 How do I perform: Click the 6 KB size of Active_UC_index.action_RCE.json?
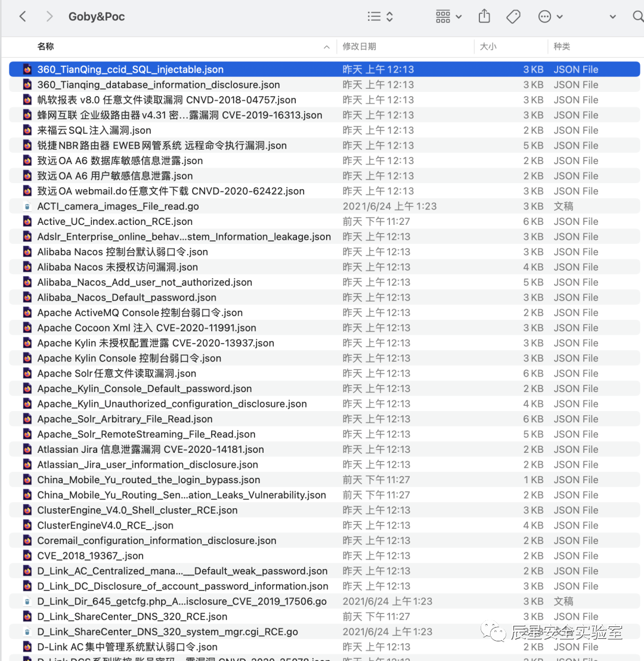[x=533, y=221]
